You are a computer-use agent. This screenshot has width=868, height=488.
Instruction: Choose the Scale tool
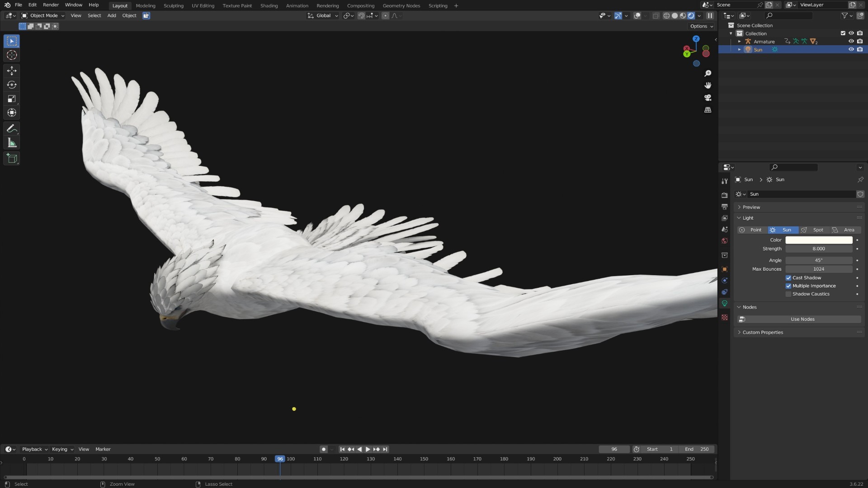12,99
